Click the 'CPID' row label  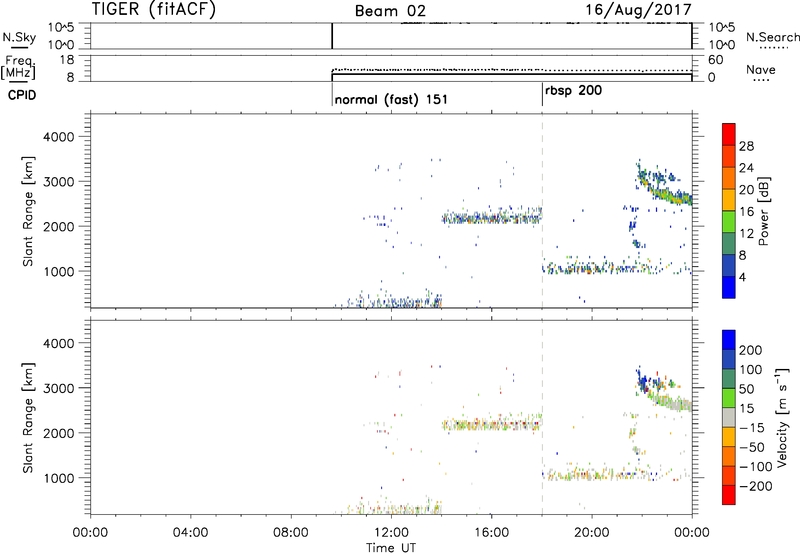click(22, 95)
